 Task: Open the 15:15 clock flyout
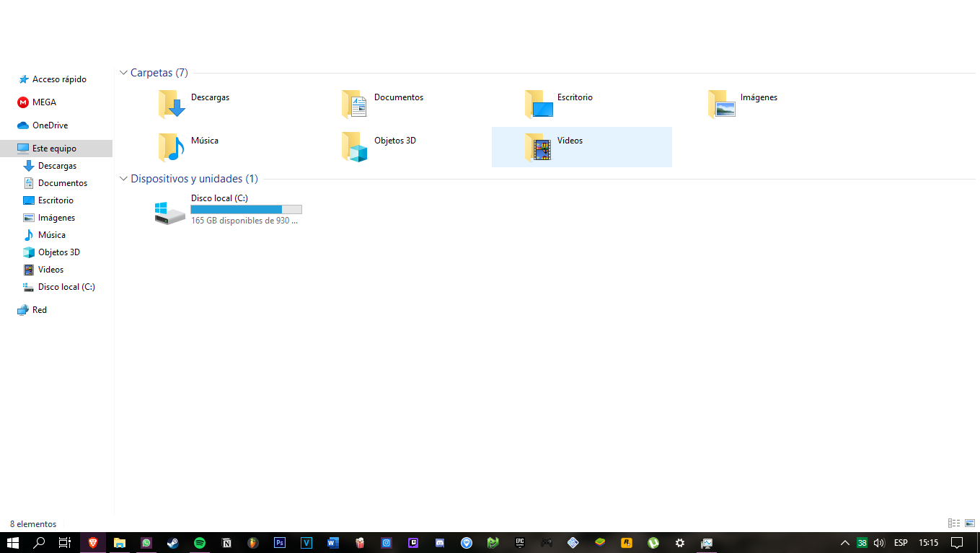929,542
